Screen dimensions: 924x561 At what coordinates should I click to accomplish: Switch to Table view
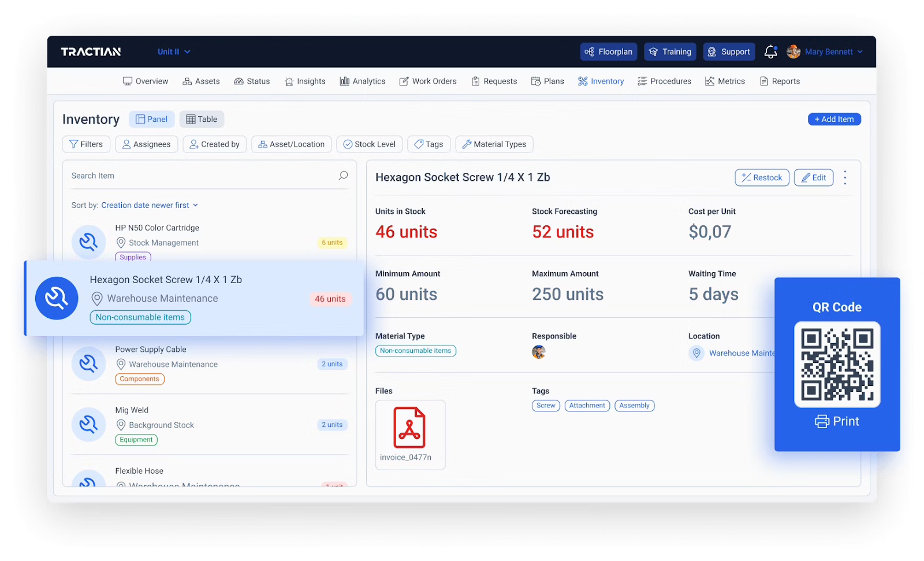click(x=202, y=120)
